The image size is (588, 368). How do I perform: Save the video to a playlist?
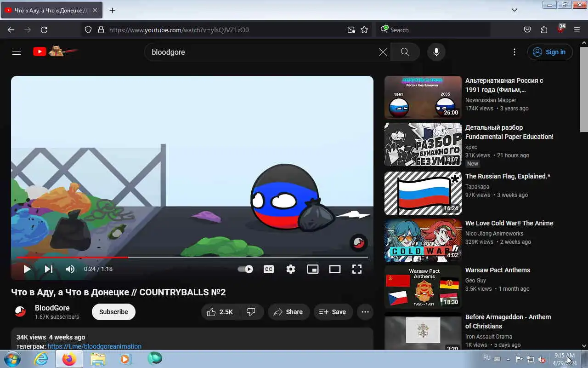pos(333,312)
